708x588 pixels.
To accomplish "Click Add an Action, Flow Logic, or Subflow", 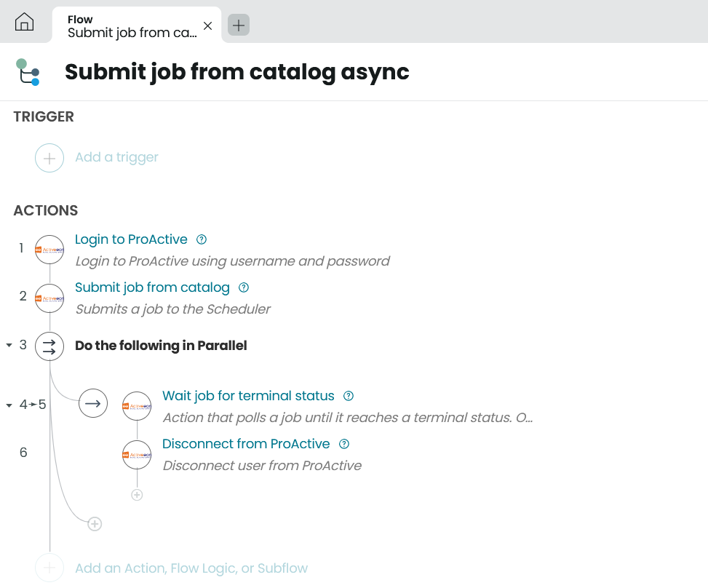I will [191, 568].
